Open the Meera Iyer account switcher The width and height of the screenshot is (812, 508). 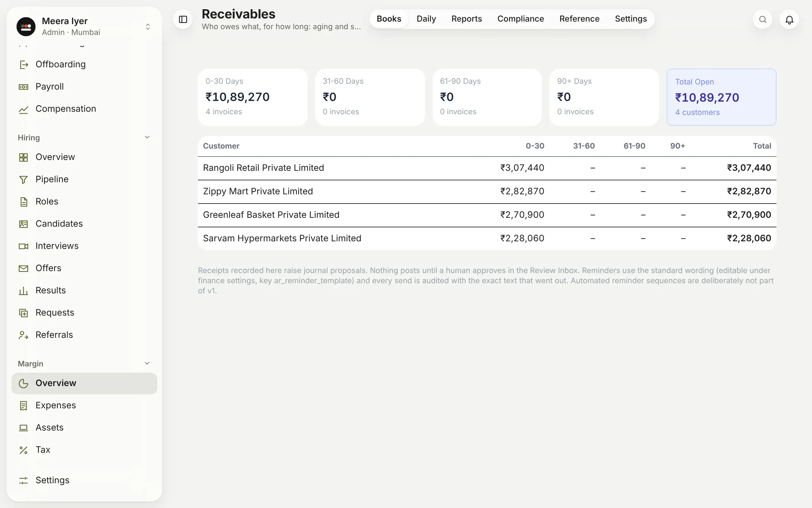pyautogui.click(x=84, y=26)
